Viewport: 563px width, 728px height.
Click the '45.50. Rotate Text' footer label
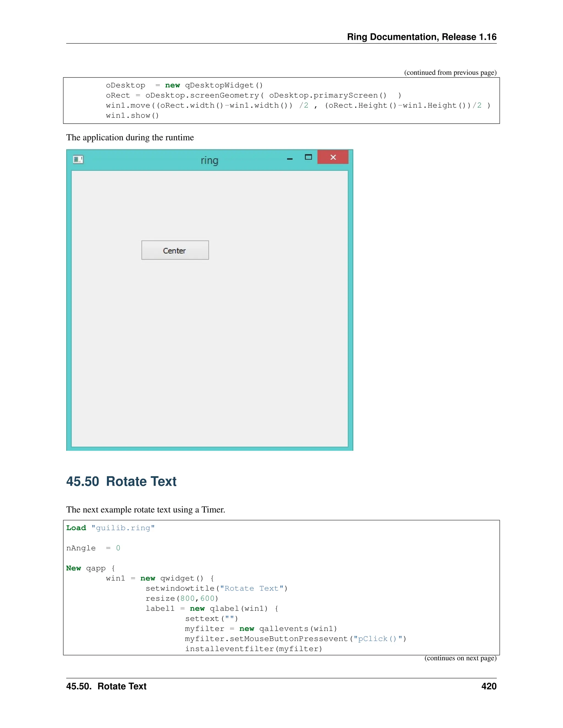coord(106,686)
